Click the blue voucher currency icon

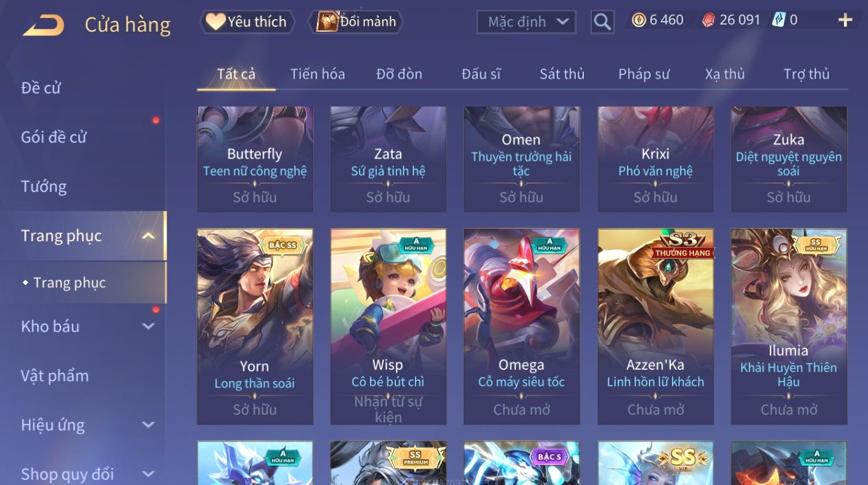[x=779, y=20]
